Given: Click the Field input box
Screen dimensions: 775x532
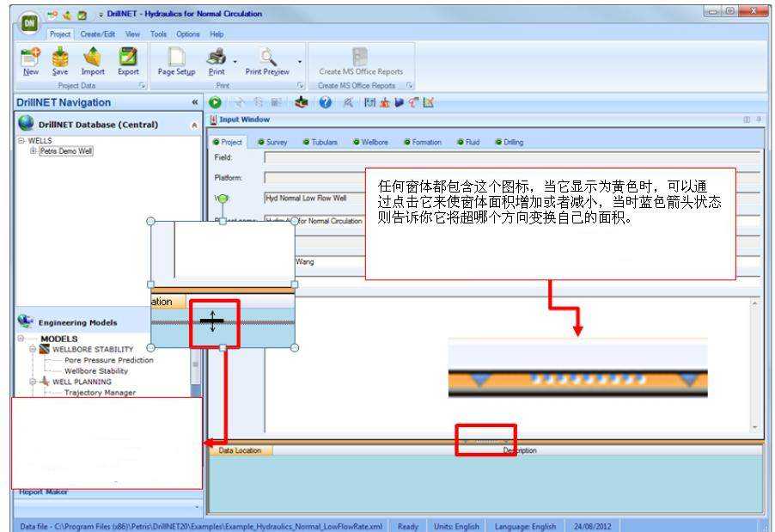Looking at the screenshot, I should [x=512, y=158].
